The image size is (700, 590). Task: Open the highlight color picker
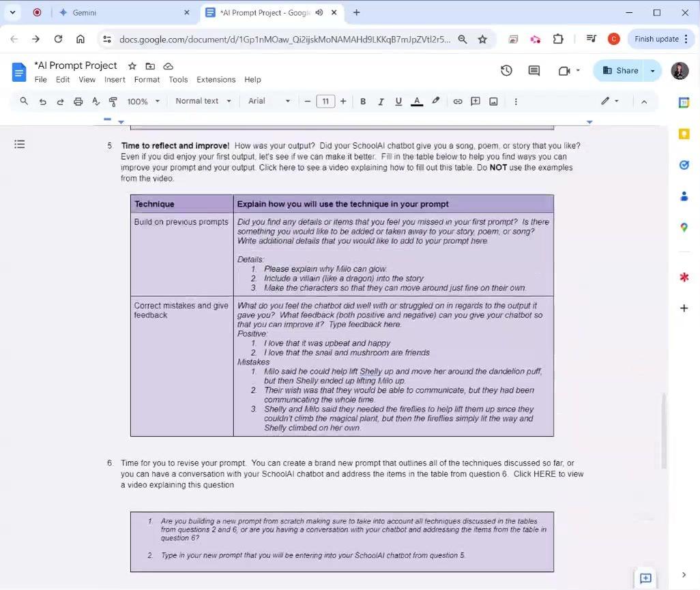[436, 102]
